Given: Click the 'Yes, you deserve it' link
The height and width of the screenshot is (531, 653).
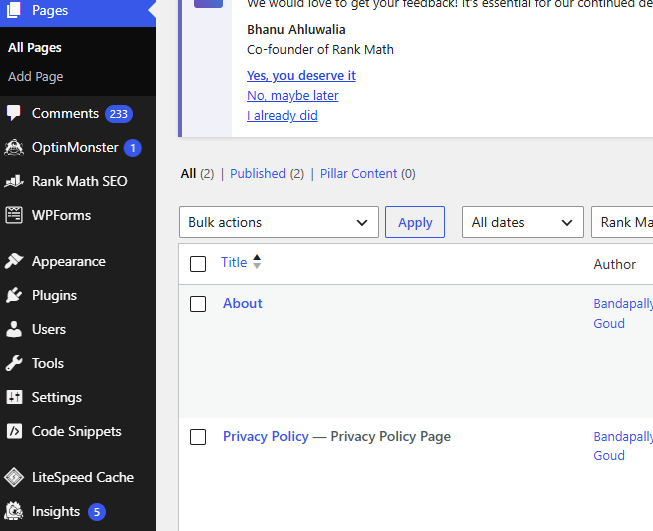Looking at the screenshot, I should 301,75.
